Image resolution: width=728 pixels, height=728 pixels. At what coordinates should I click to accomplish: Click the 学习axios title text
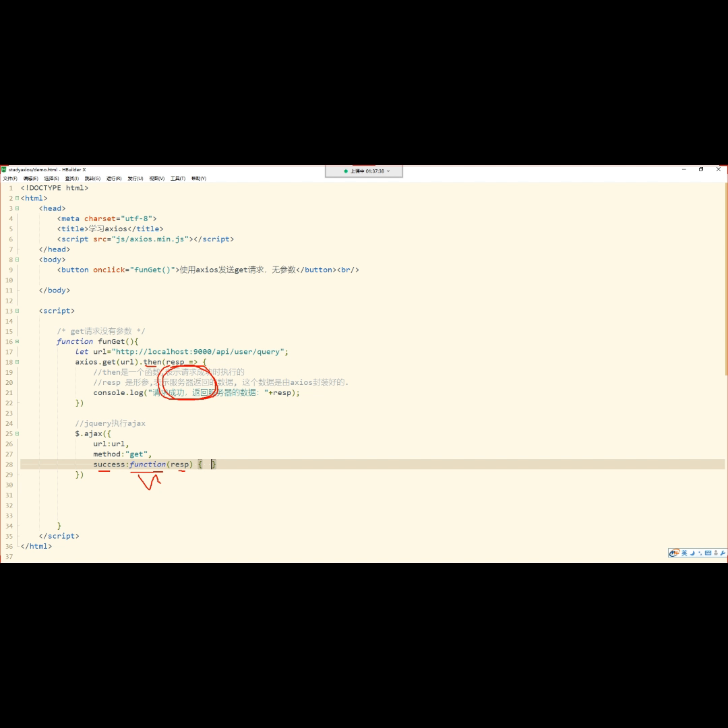108,229
